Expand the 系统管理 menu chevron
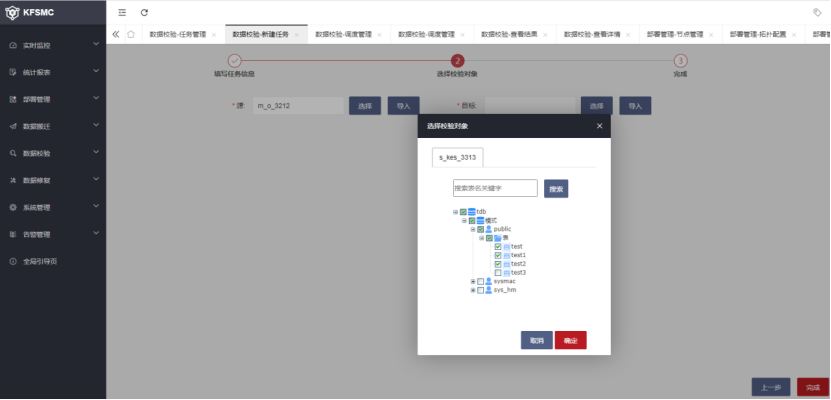831x400 pixels. coord(96,206)
